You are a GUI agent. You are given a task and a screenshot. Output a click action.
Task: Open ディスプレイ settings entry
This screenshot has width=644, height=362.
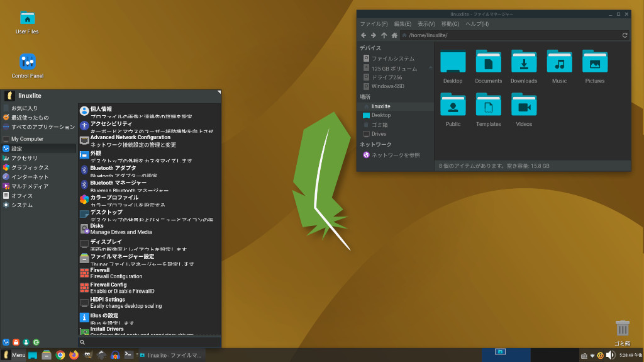[x=150, y=244]
